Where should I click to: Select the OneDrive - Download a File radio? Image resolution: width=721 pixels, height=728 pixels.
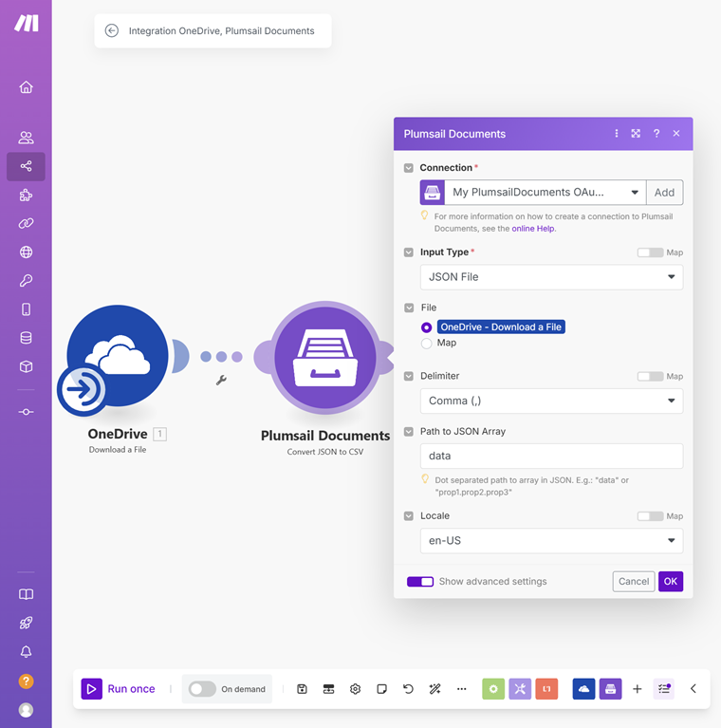[426, 327]
